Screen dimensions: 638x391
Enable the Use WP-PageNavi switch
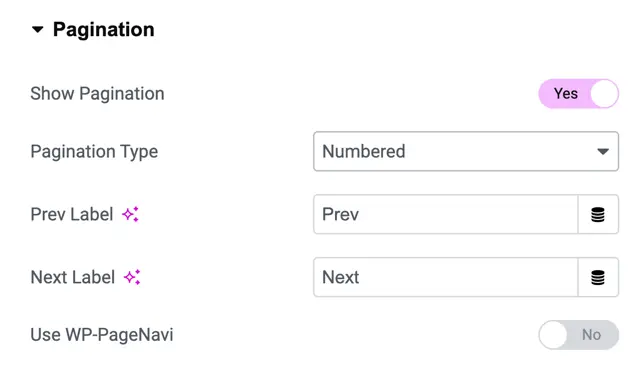578,335
